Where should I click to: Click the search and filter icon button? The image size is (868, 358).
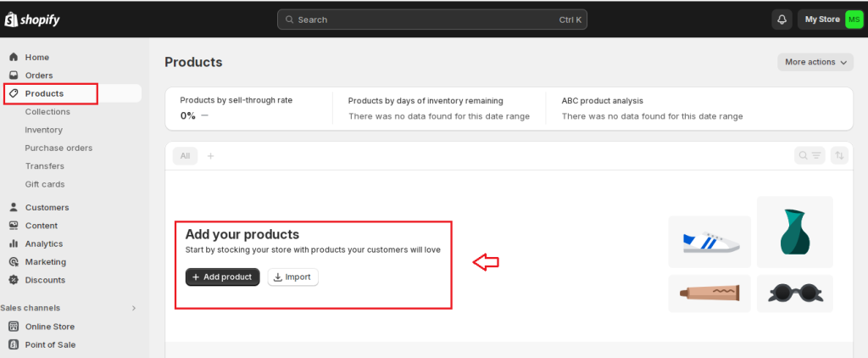coord(810,156)
